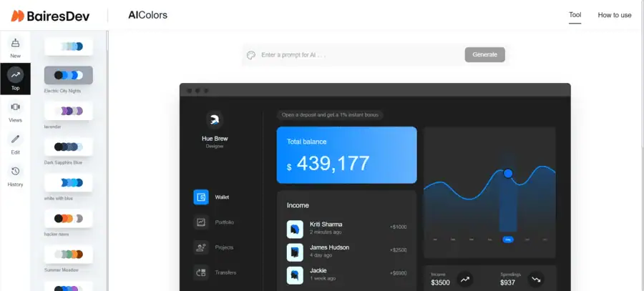This screenshot has height=291, width=644.
Task: Click the blue chart data point
Action: [x=508, y=173]
